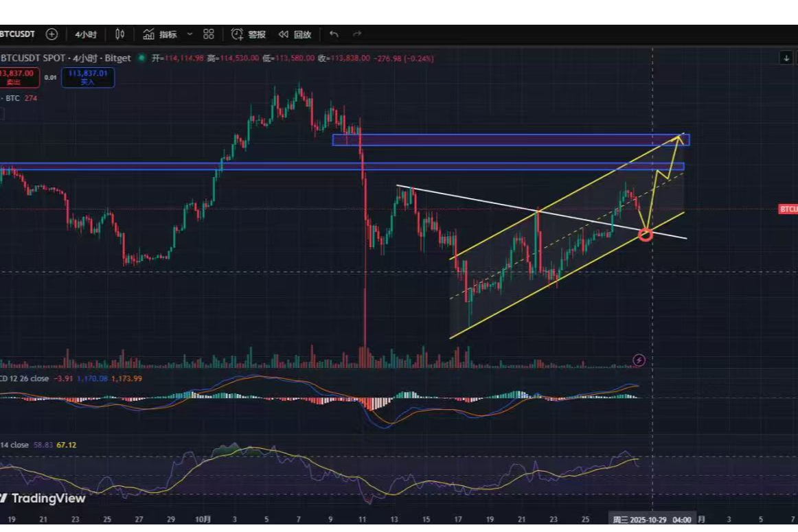Viewport: 798px width, 532px height.
Task: Click the add symbol plus icon
Action: (52, 34)
